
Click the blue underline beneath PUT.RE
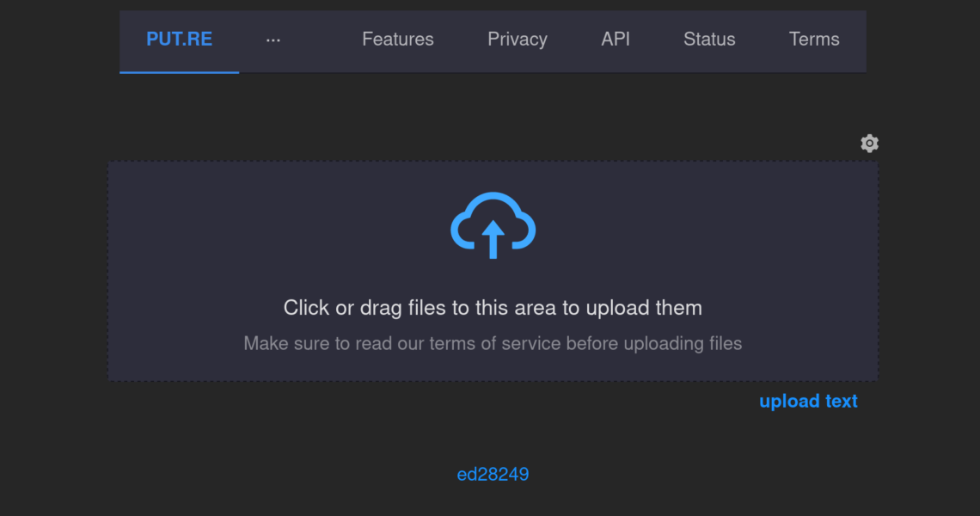pyautogui.click(x=180, y=72)
